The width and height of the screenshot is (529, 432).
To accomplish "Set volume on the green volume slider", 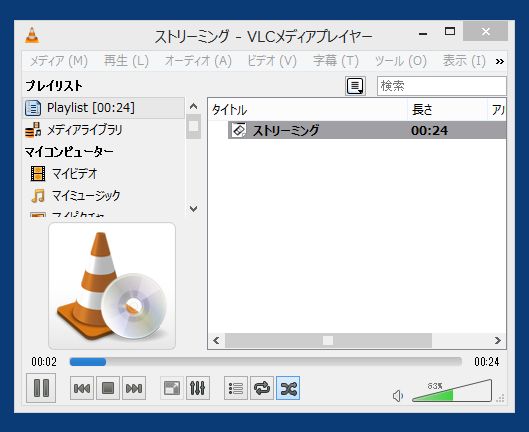I will click(452, 391).
